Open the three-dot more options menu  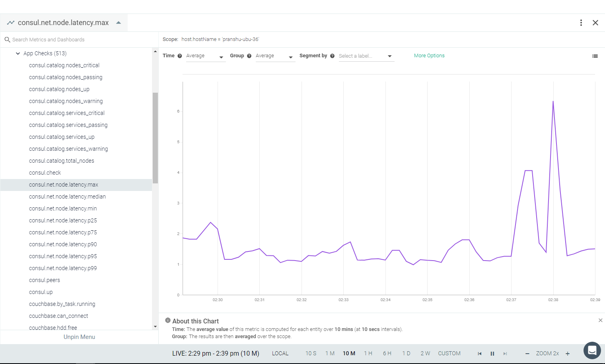(581, 23)
